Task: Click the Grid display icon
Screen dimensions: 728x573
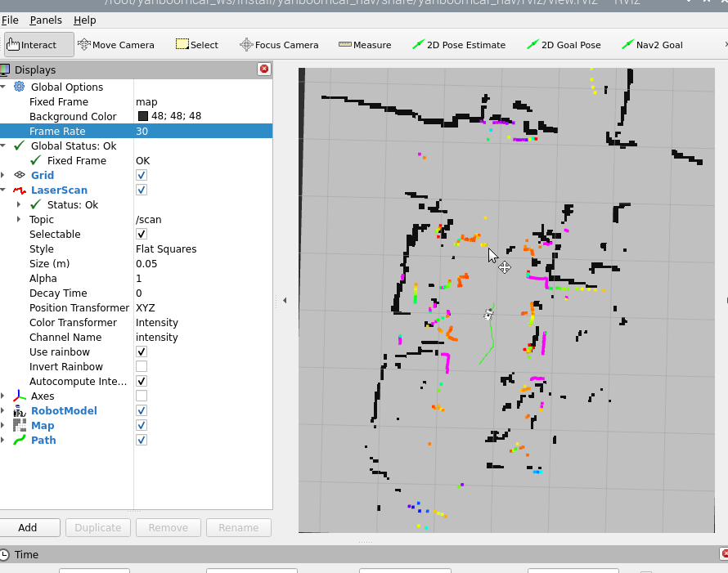Action: pyautogui.click(x=20, y=175)
